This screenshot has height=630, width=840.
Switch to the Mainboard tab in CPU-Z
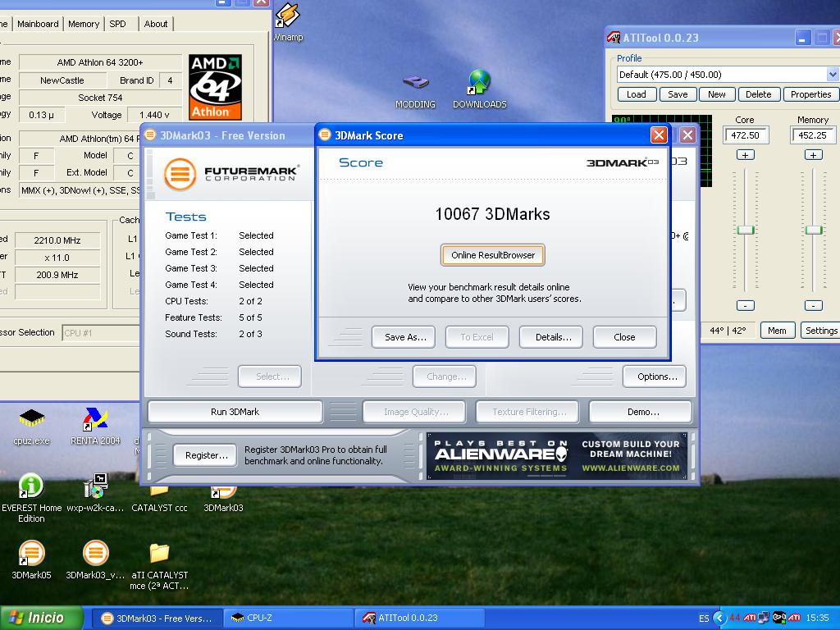tap(38, 24)
